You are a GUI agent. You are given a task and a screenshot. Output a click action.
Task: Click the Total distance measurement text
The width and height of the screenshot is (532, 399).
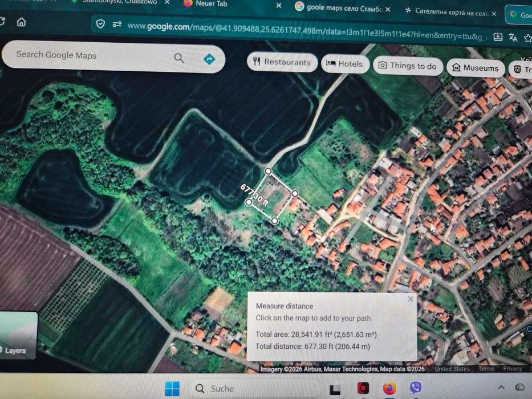[x=312, y=346]
